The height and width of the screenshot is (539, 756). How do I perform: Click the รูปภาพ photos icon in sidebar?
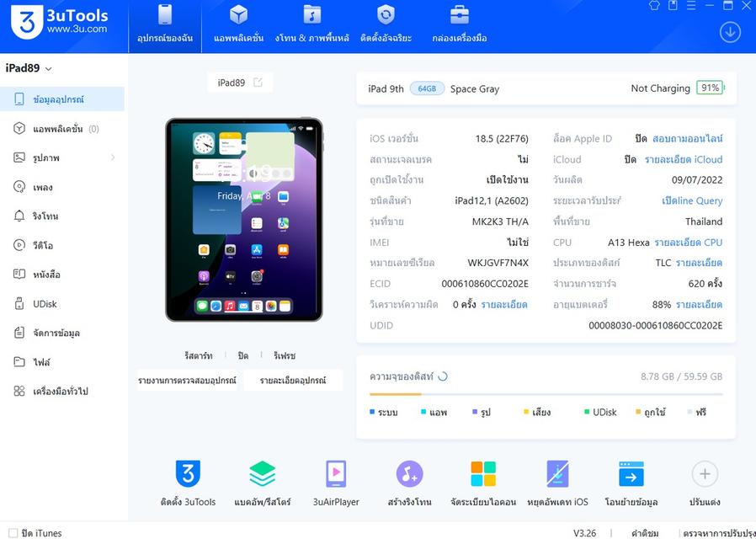click(19, 157)
